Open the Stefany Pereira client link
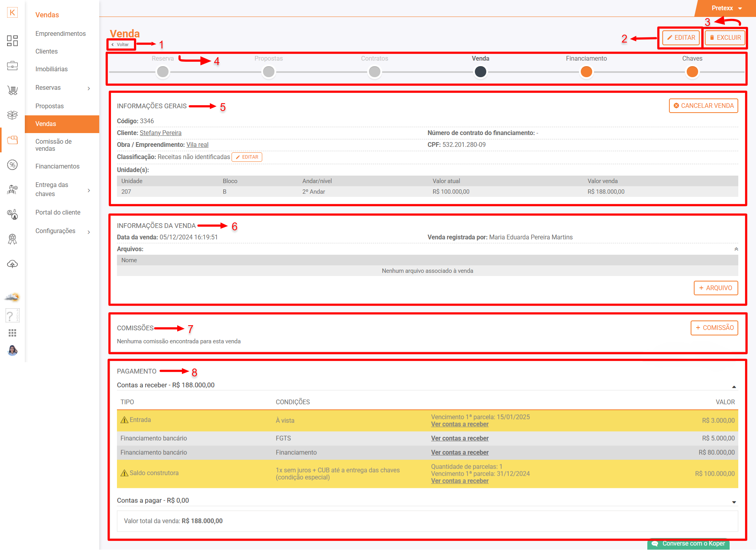The height and width of the screenshot is (550, 756). [160, 133]
